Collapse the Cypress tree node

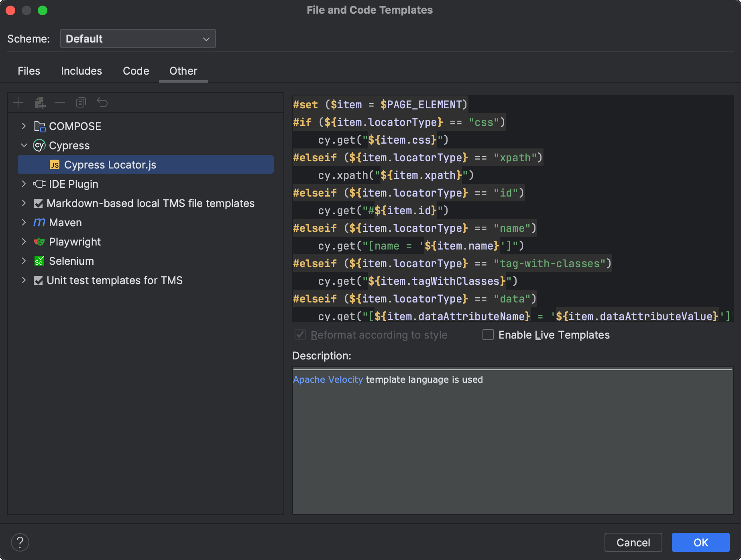(x=24, y=145)
